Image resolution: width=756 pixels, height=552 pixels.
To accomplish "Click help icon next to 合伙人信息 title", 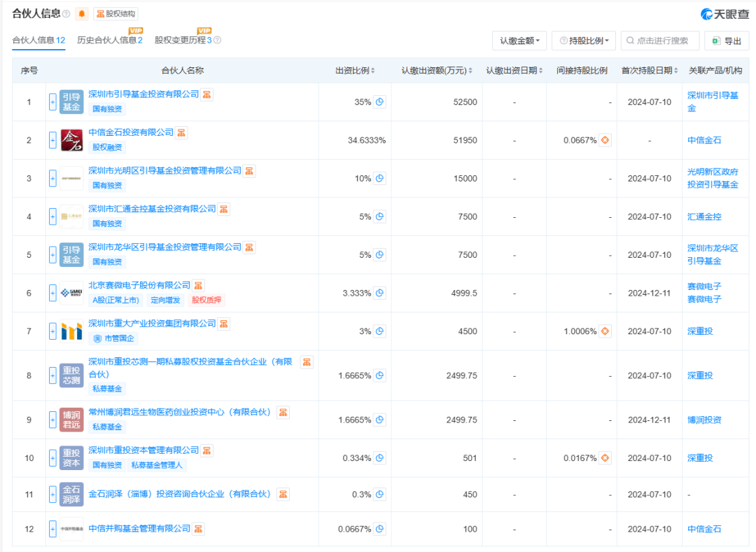I will pos(66,14).
